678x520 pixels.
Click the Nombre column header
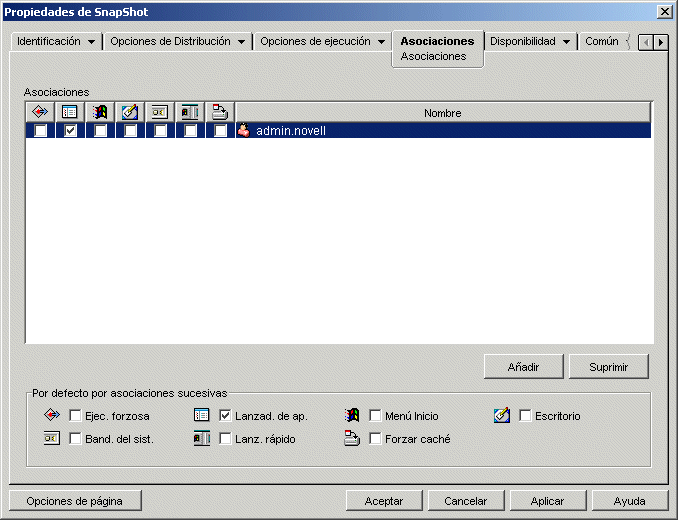coord(443,113)
